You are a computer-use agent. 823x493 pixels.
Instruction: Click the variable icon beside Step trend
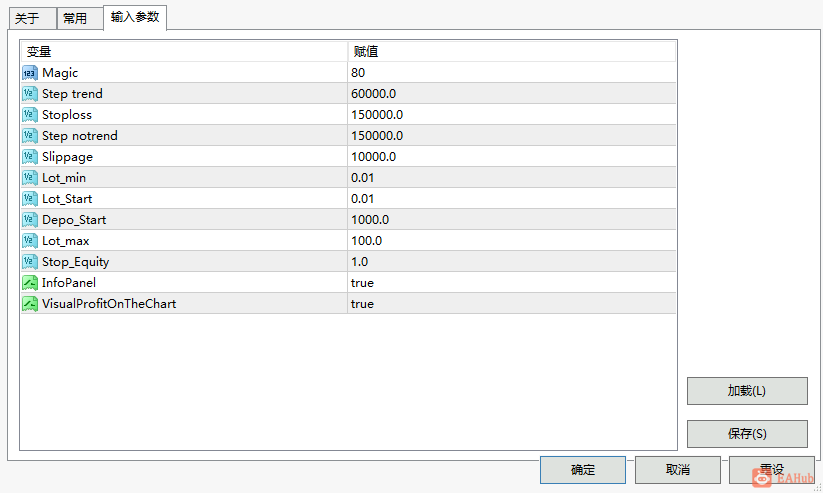(x=30, y=94)
